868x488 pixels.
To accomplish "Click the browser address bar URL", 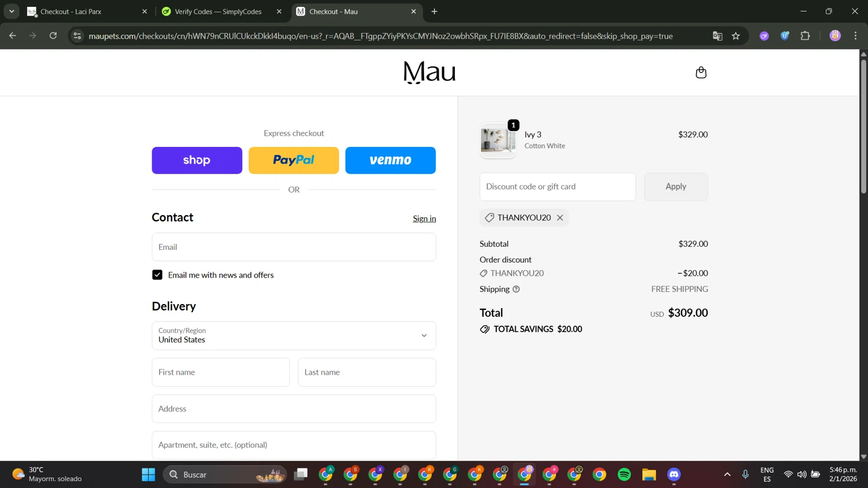I will click(x=380, y=36).
